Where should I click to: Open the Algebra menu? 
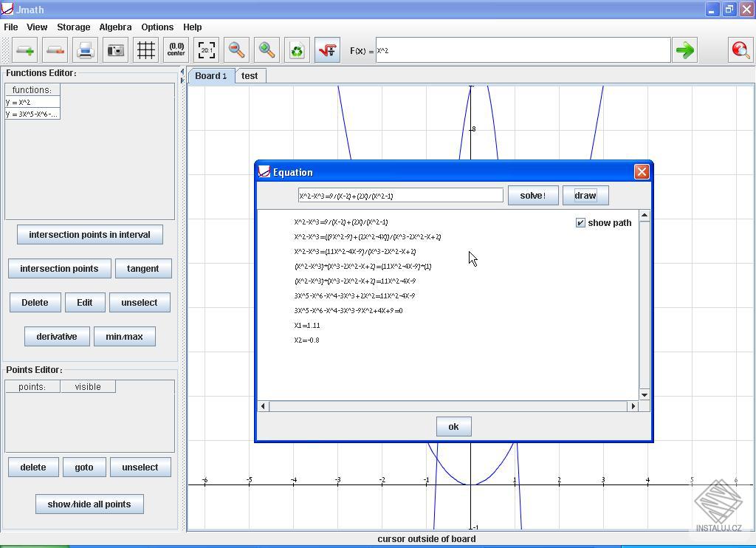click(115, 27)
